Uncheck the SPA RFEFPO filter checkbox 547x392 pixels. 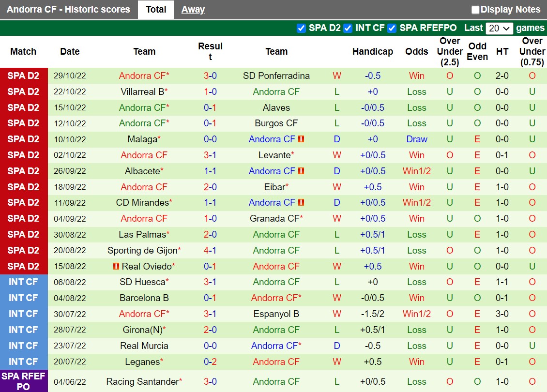pyautogui.click(x=392, y=28)
